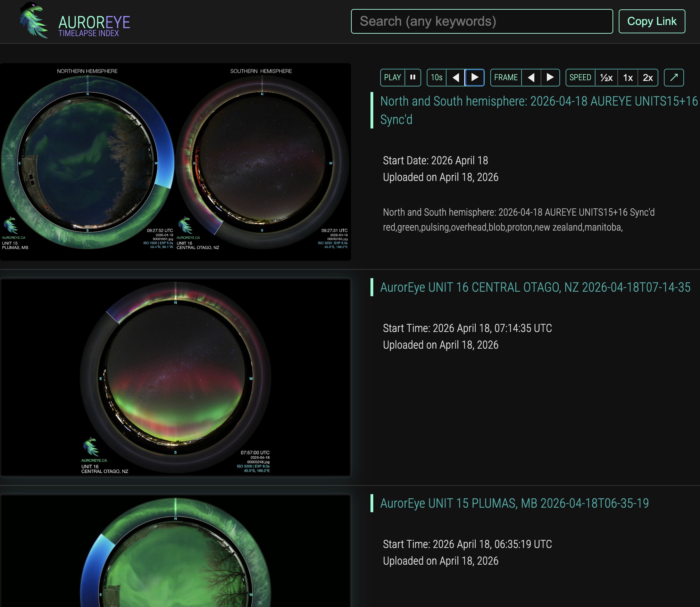Set playback speed to ½x

click(606, 77)
